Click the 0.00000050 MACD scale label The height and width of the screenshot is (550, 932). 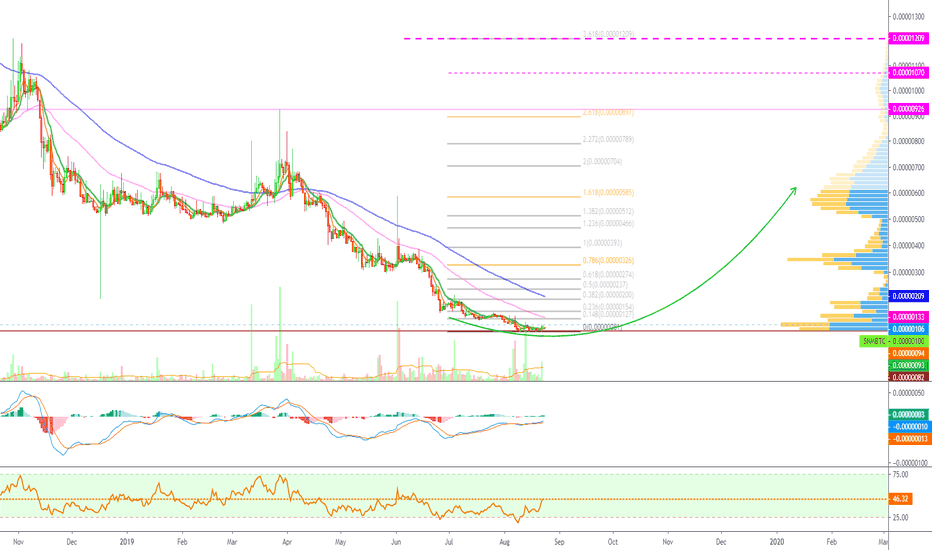pos(909,393)
